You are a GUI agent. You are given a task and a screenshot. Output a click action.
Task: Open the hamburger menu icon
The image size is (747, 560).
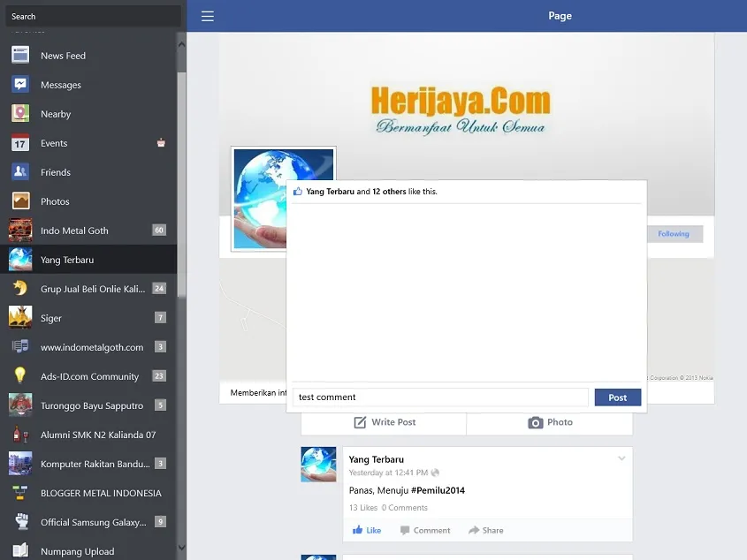(207, 16)
